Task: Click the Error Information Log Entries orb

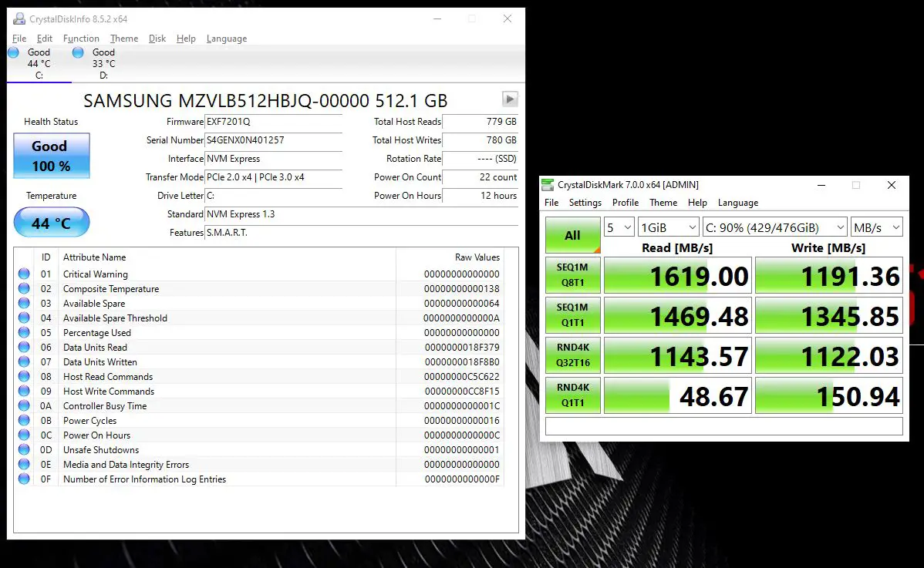Action: (x=24, y=479)
